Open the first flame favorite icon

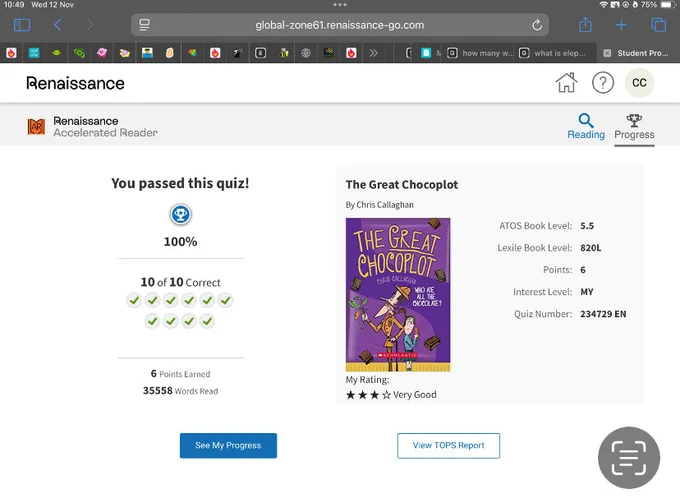(11, 53)
